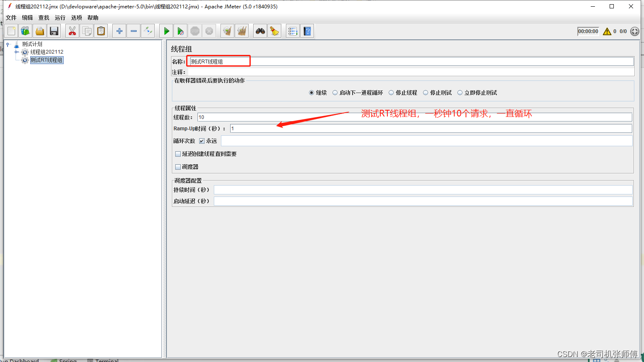The image size is (644, 362).
Task: Click the New test plan icon
Action: point(12,31)
